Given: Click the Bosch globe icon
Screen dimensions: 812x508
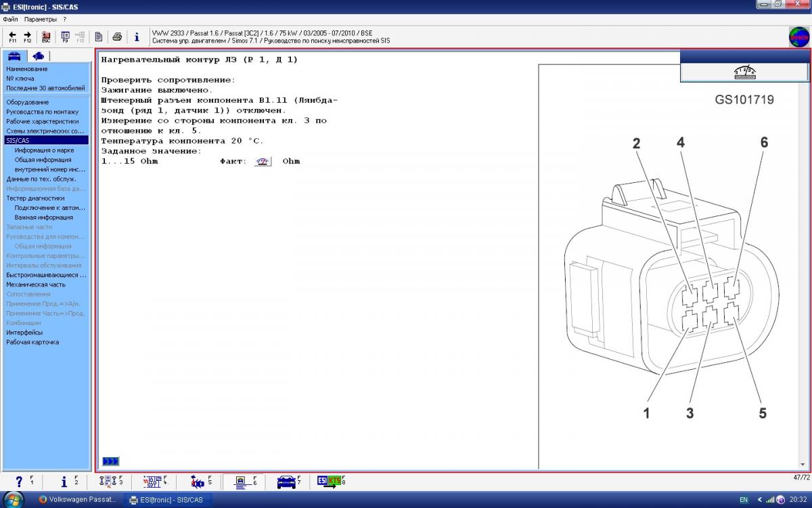Looking at the screenshot, I should click(x=799, y=37).
